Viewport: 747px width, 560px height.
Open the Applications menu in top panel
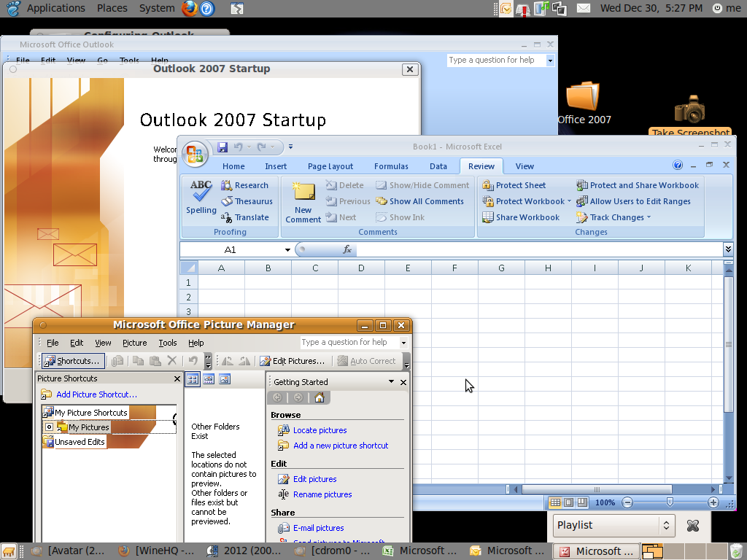click(55, 8)
